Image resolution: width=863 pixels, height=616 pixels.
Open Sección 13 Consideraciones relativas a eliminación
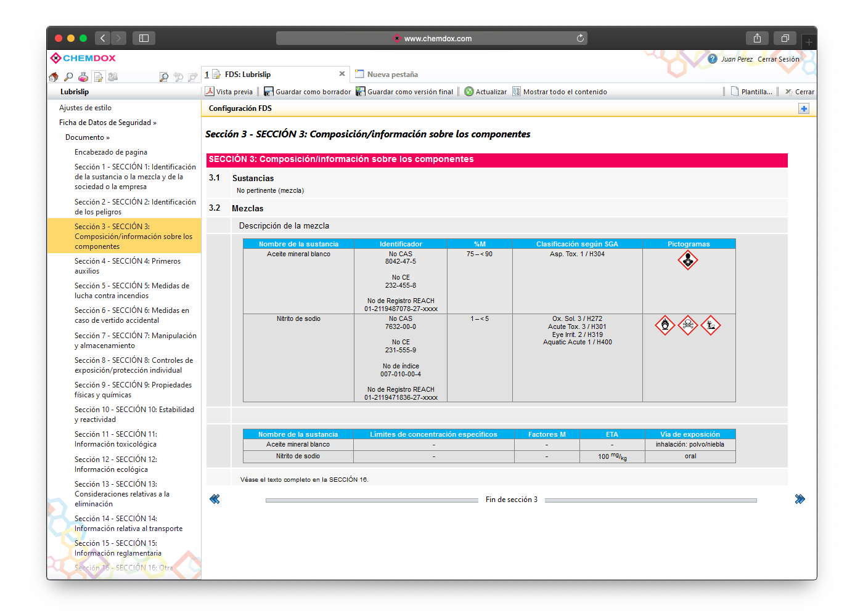122,494
